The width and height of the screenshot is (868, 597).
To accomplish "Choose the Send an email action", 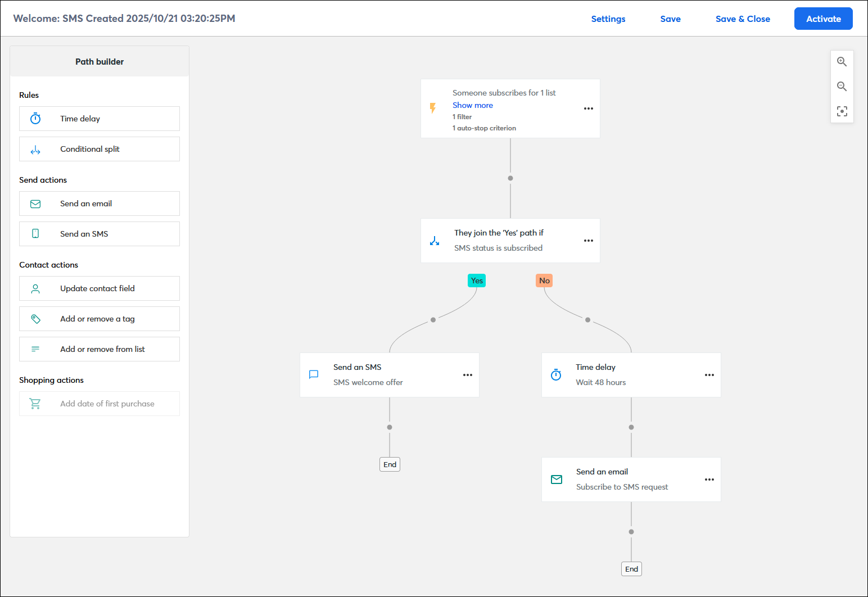I will 100,203.
